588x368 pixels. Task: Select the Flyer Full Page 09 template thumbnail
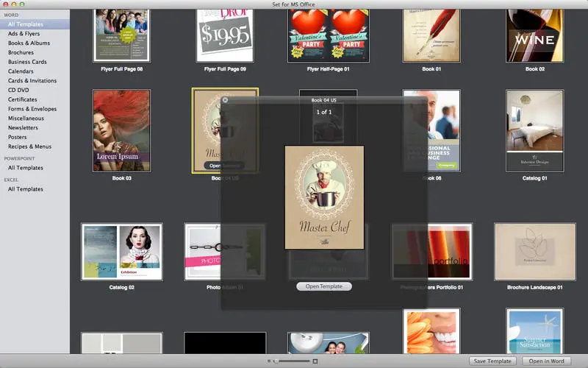click(x=225, y=35)
